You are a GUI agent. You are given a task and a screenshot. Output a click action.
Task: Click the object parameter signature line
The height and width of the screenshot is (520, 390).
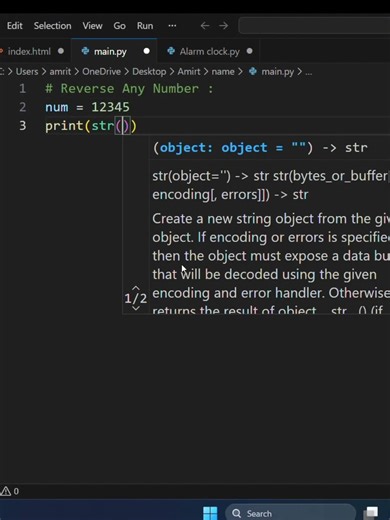coord(260,148)
